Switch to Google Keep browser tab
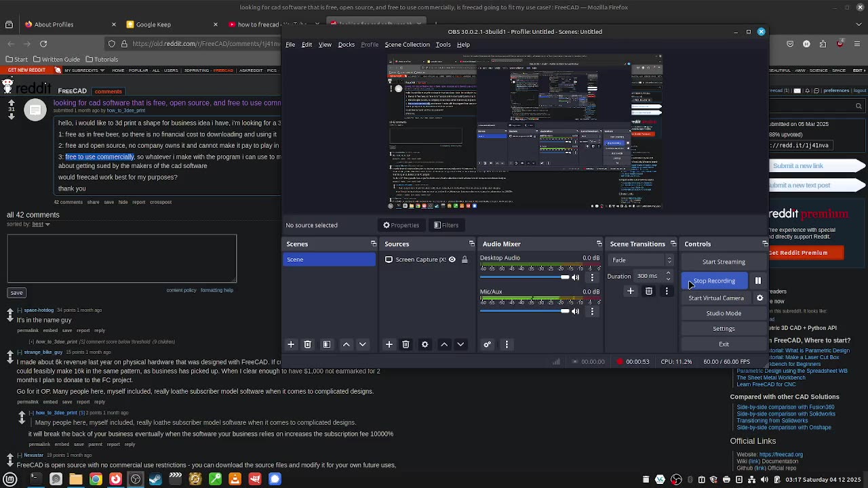Screen dimensions: 868x488 (170, 24)
